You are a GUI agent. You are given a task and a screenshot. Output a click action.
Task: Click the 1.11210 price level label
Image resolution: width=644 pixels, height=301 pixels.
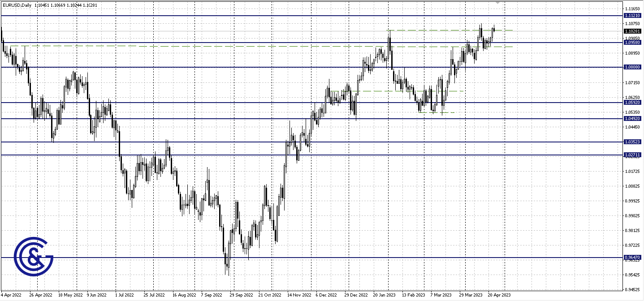coord(633,15)
